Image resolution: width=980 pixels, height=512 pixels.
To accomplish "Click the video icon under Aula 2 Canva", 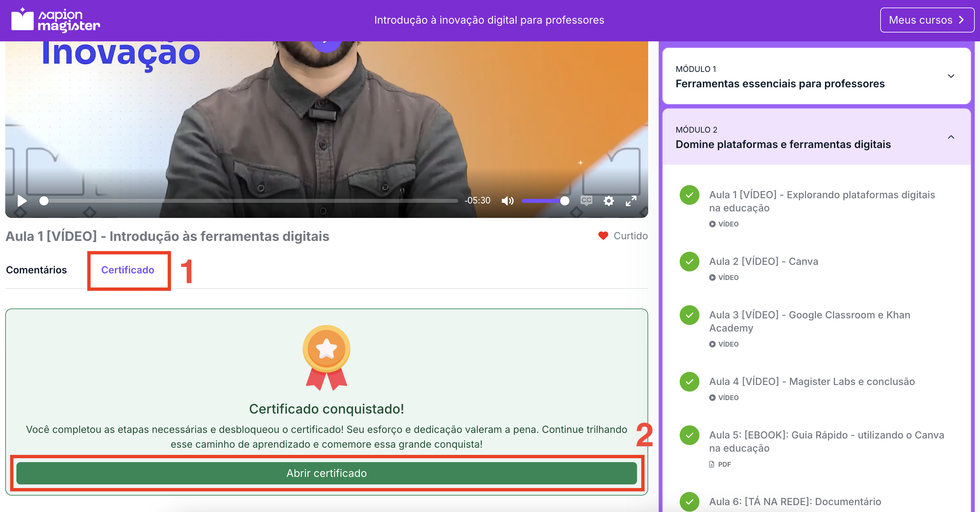I will (712, 277).
